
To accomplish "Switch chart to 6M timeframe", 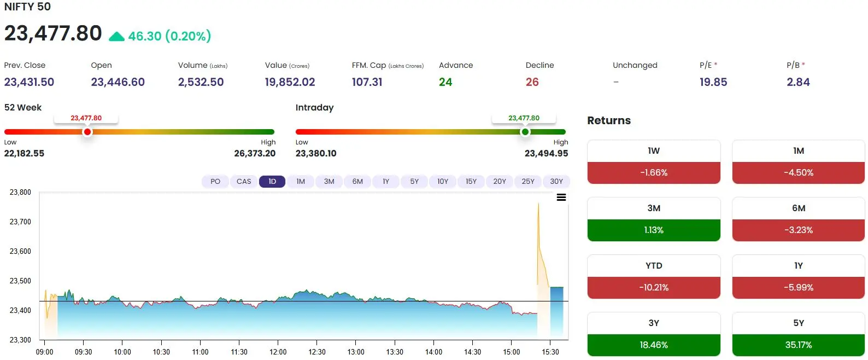I will 357,182.
